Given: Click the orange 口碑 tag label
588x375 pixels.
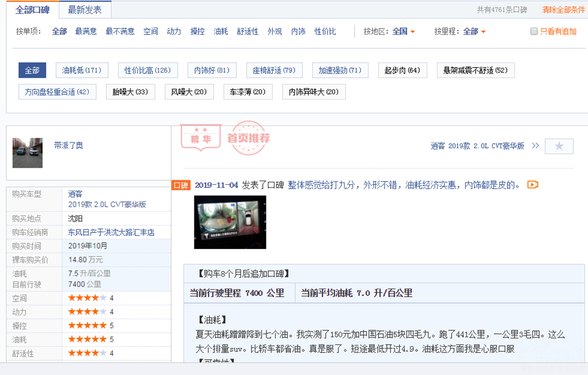Looking at the screenshot, I should (181, 185).
